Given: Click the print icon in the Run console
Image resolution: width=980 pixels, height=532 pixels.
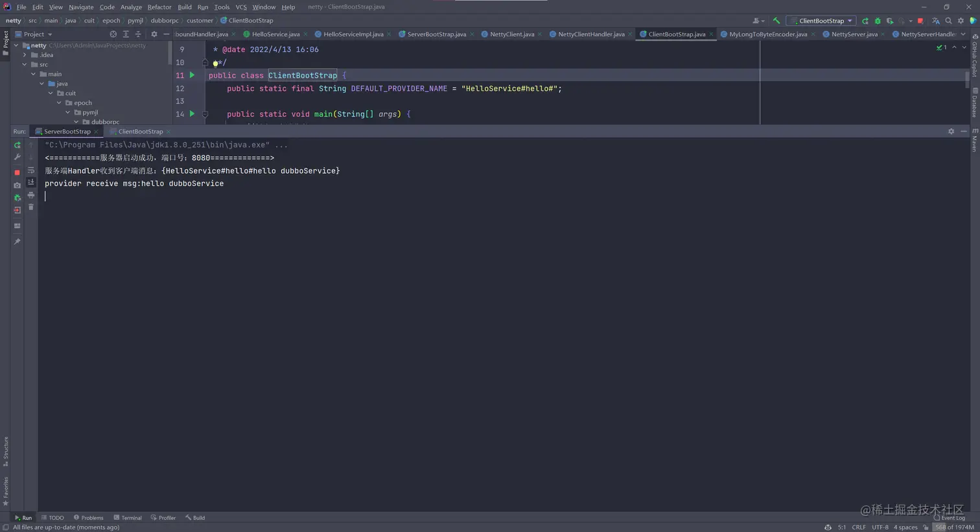Looking at the screenshot, I should pyautogui.click(x=30, y=195).
